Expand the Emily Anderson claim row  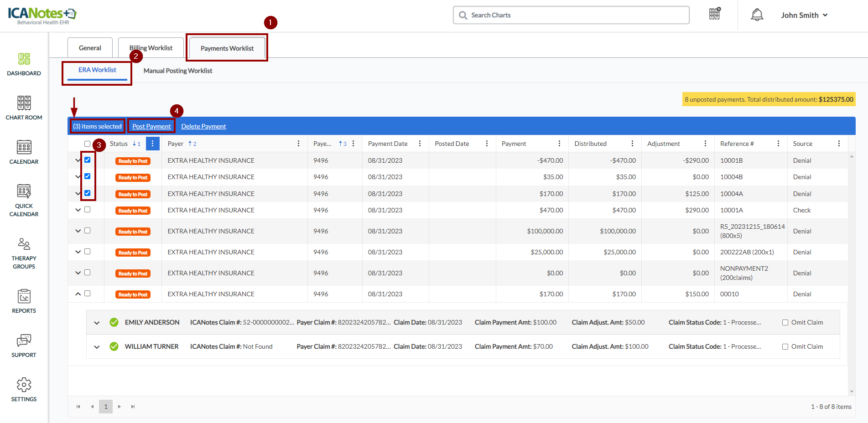[x=97, y=323]
